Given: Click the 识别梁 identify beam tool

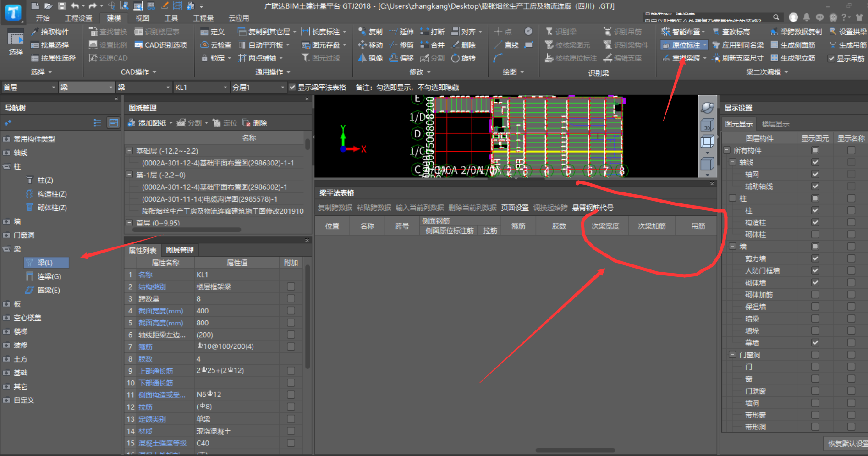Looking at the screenshot, I should (561, 32).
